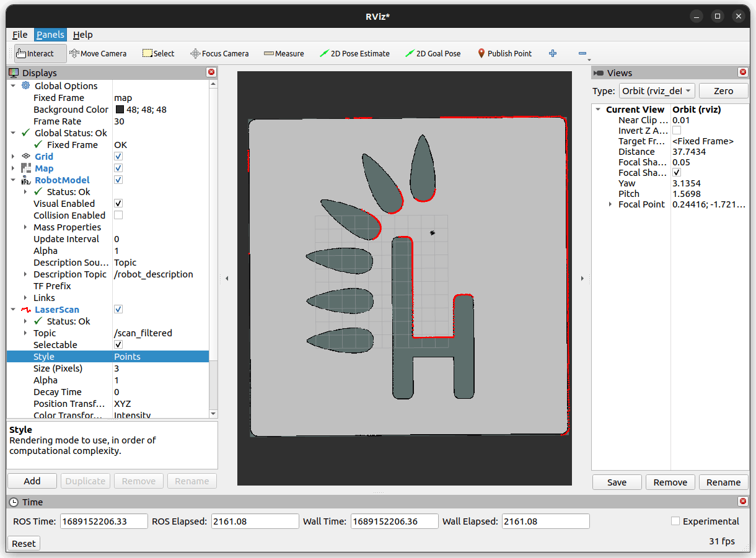Check the Experimental checkbox
Screen dimensions: 756x558
pyautogui.click(x=675, y=521)
